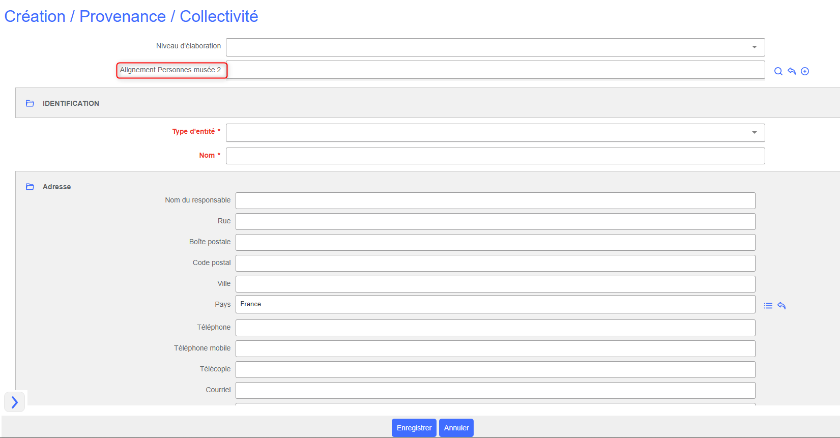Screen dimensions: 840x438
Task: Collapse the IDENTIFICATION section header
Action: [70, 103]
